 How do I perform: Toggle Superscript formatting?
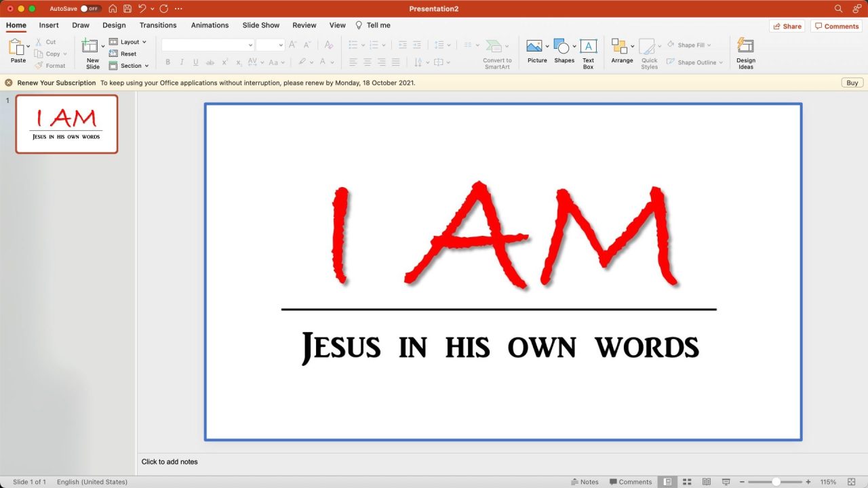225,62
